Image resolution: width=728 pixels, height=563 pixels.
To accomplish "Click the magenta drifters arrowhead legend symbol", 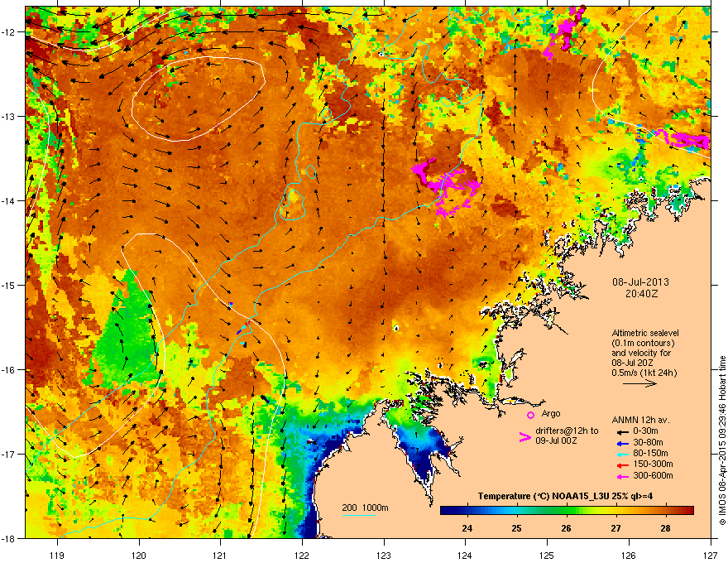I will click(x=524, y=437).
